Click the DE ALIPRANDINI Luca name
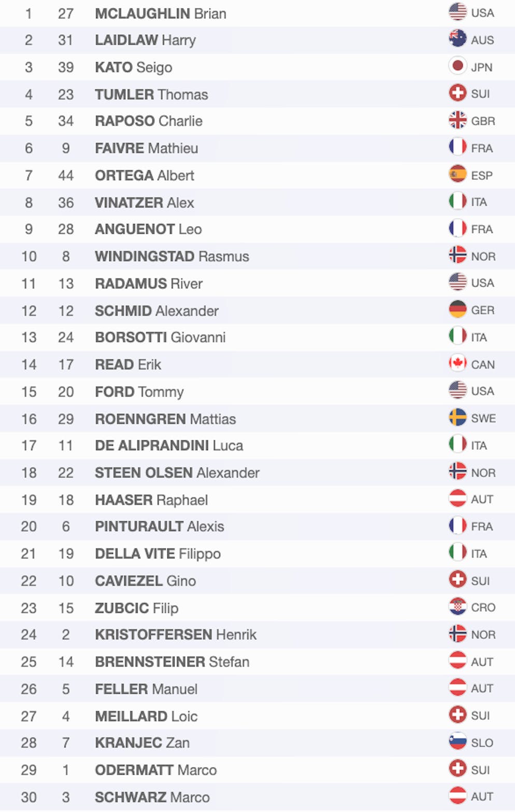Viewport: 515px width, 812px height. [x=169, y=445]
